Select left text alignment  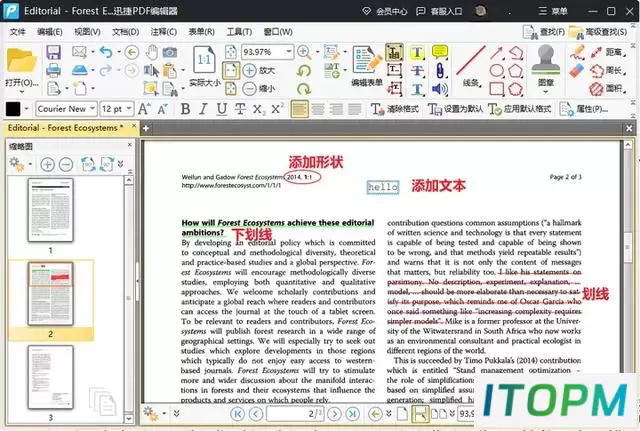300,109
